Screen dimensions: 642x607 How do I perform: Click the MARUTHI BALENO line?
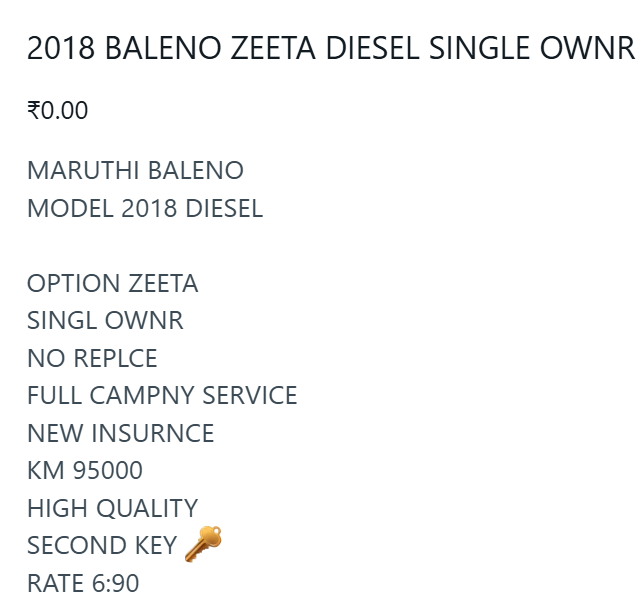point(136,170)
